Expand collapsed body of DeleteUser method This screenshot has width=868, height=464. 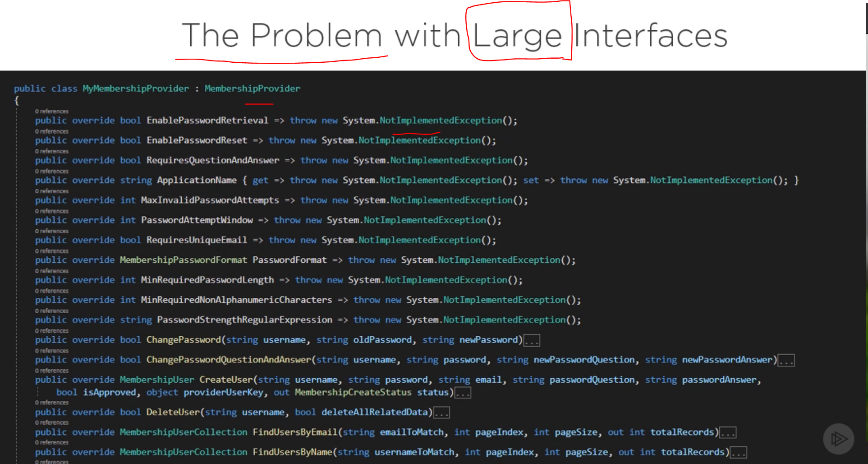(x=441, y=413)
